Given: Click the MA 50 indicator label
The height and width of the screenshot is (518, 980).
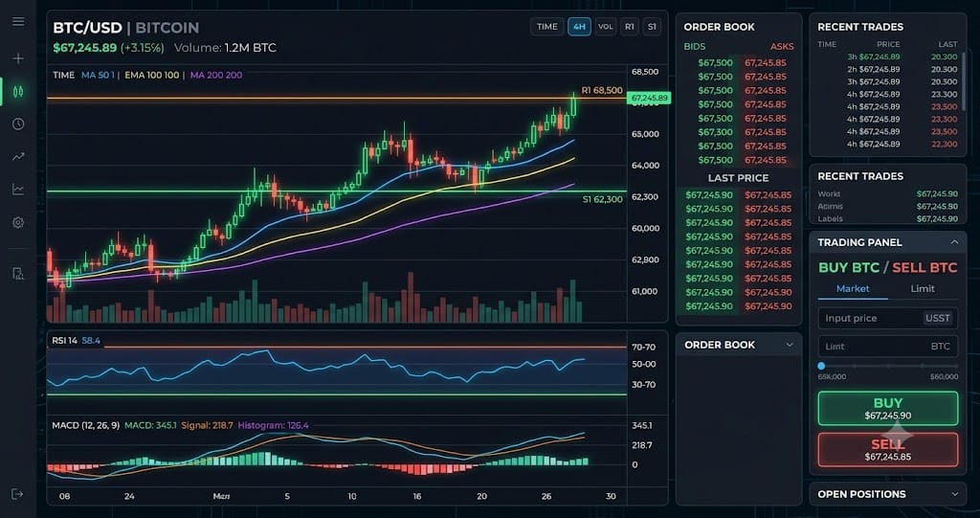Looking at the screenshot, I should tap(98, 75).
